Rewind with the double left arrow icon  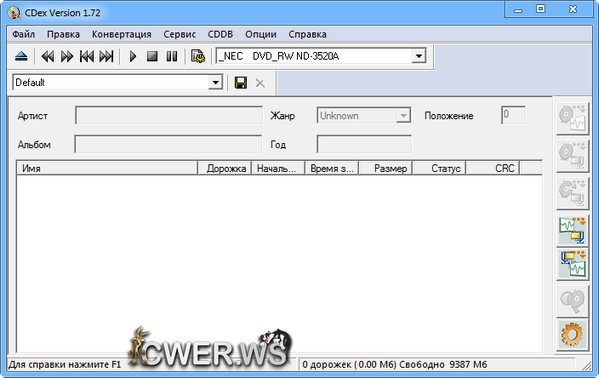[47, 57]
